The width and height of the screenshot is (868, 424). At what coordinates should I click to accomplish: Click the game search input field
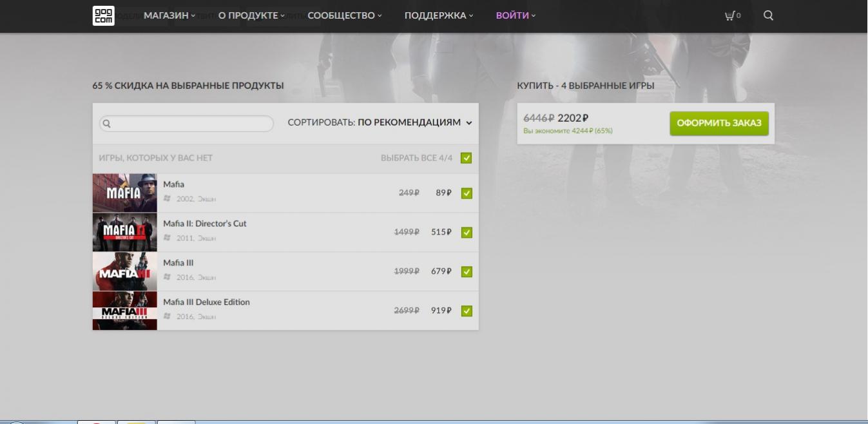[186, 124]
